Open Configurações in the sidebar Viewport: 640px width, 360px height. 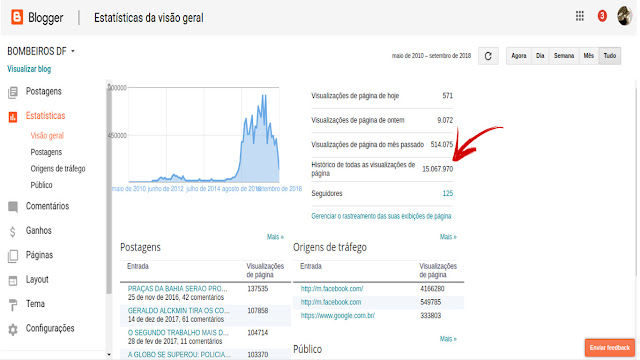pyautogui.click(x=50, y=329)
